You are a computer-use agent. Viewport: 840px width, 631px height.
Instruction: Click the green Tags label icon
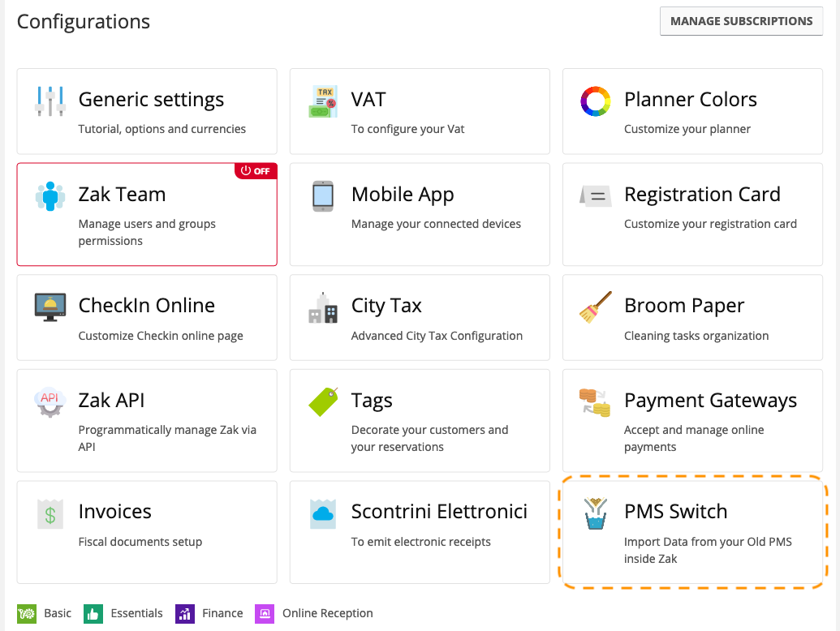point(323,402)
